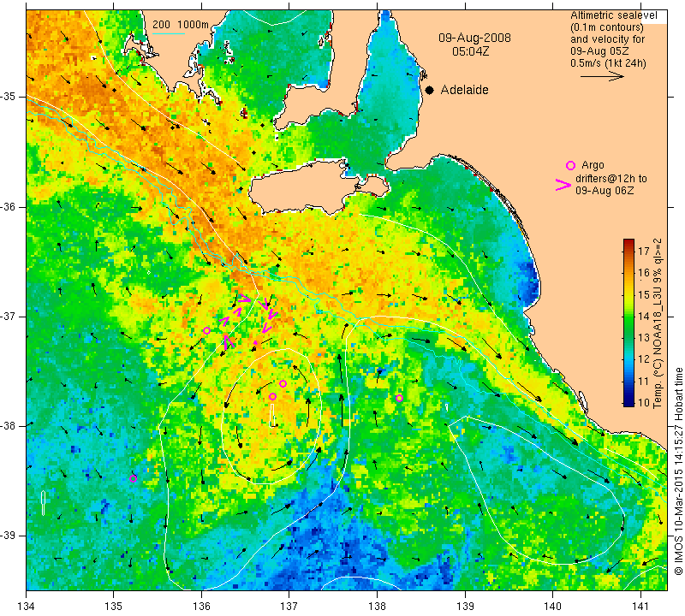Viewport: 685px width, 616px height.
Task: Click the '0.5m/s (1kt 24h)' scale text
Action: click(x=608, y=62)
